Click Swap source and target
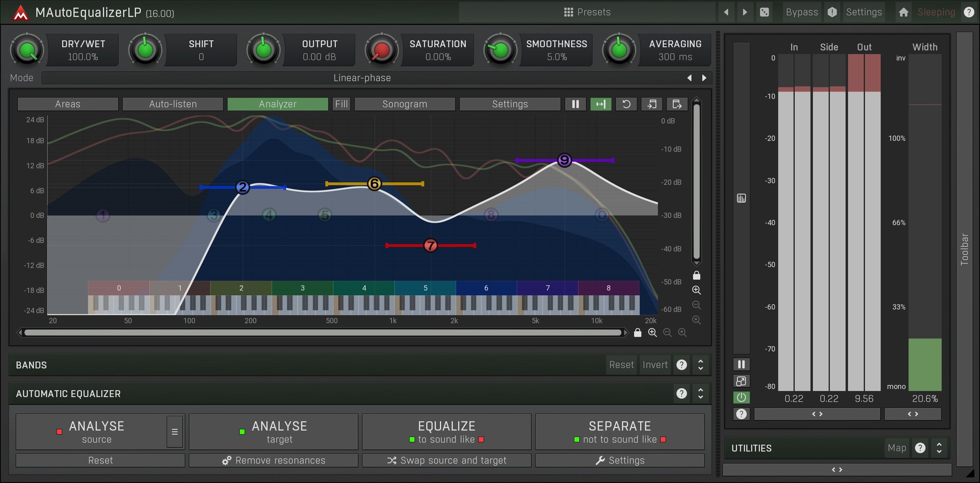The image size is (980, 483). [446, 460]
